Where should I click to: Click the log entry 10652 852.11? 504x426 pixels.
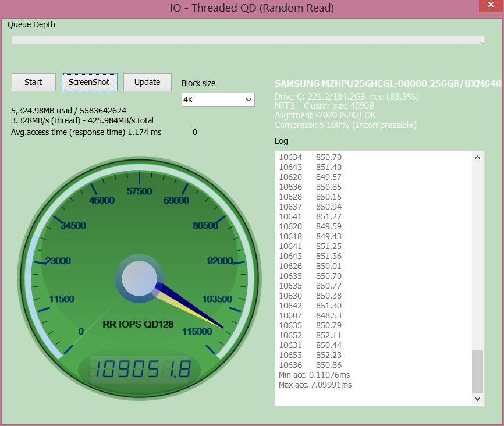310,335
